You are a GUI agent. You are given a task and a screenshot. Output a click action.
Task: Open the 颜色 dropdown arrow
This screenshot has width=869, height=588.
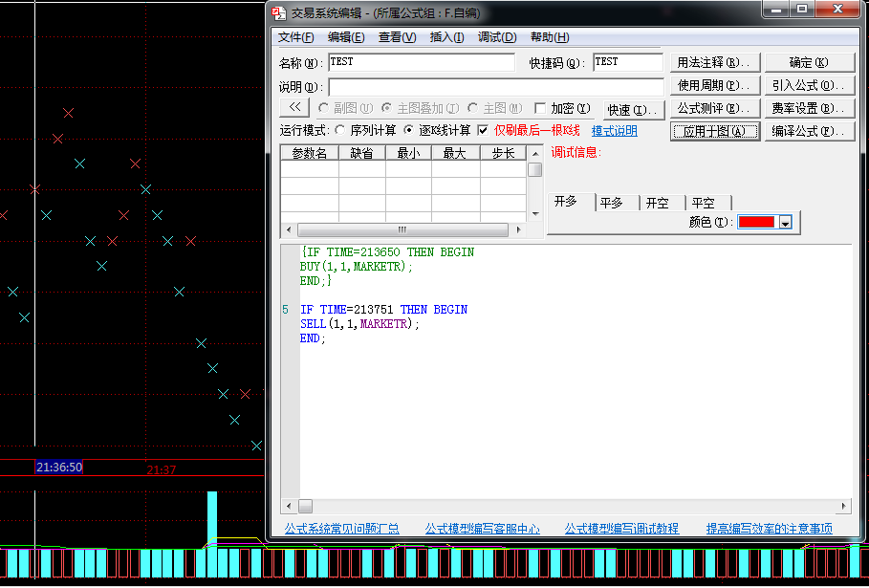click(x=785, y=223)
